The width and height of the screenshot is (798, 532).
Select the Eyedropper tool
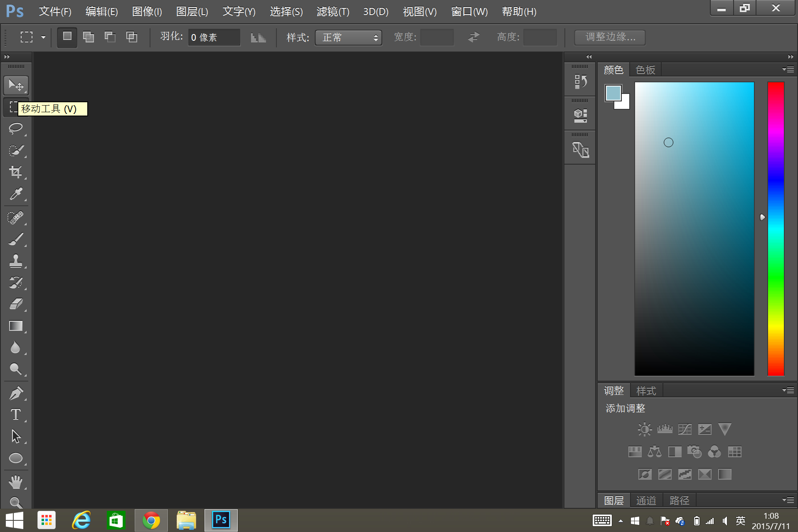pos(16,194)
